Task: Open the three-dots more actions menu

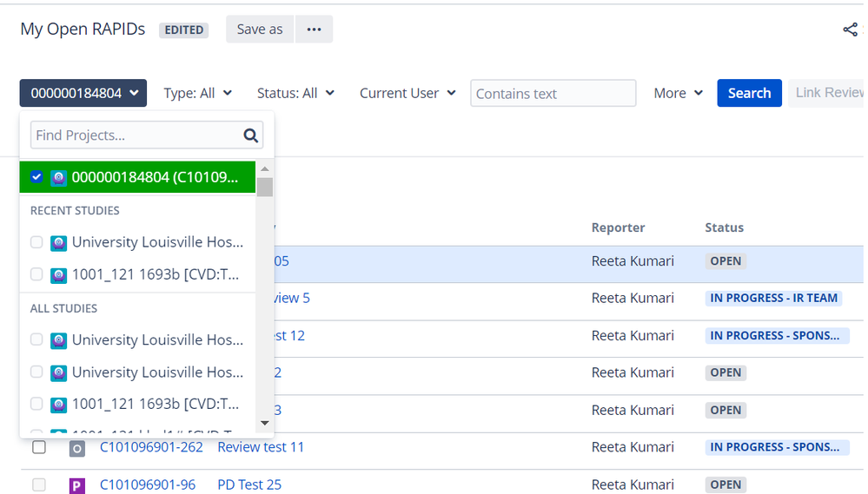Action: (314, 30)
